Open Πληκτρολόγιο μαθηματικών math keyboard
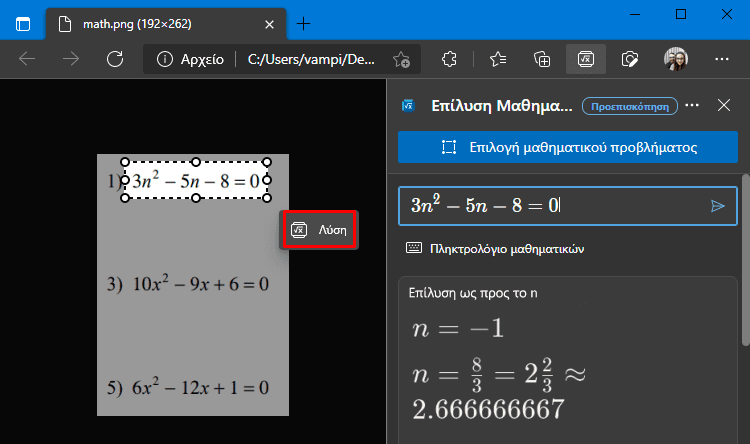Image resolution: width=750 pixels, height=444 pixels. [495, 249]
